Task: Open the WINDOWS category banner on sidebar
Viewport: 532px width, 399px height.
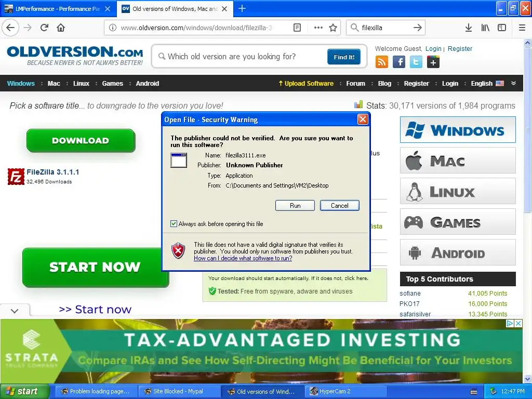Action: (458, 130)
